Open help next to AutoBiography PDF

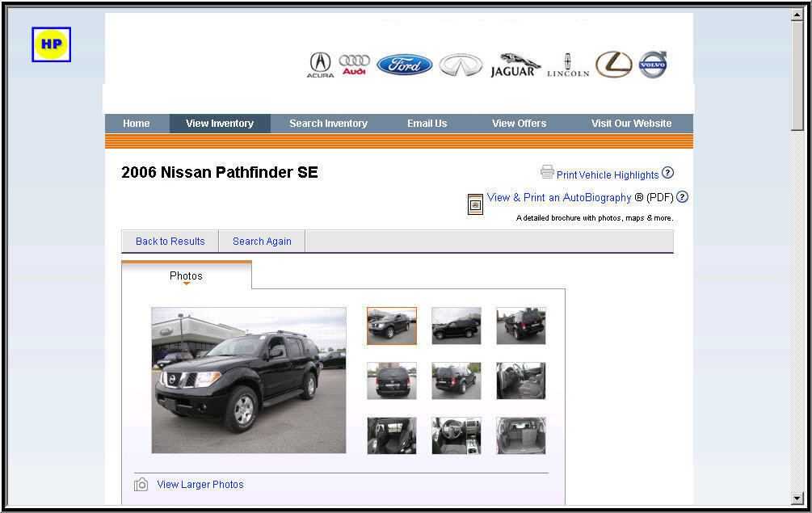[682, 196]
